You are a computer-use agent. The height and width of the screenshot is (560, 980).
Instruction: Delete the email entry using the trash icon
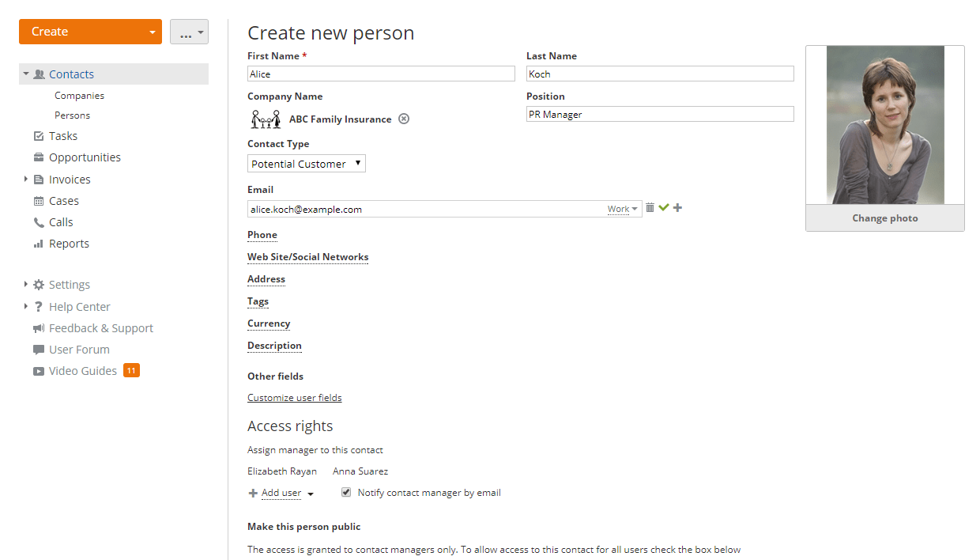[x=650, y=207]
